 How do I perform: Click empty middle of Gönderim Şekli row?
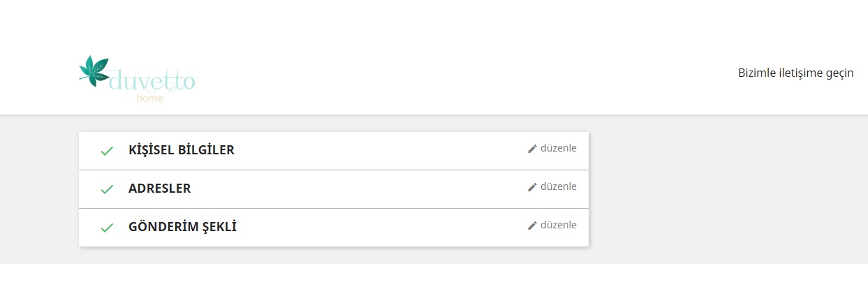377,228
